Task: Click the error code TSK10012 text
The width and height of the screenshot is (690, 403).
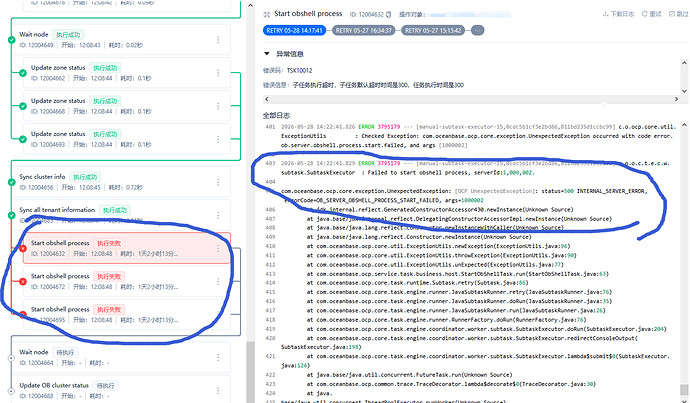Action: (300, 70)
